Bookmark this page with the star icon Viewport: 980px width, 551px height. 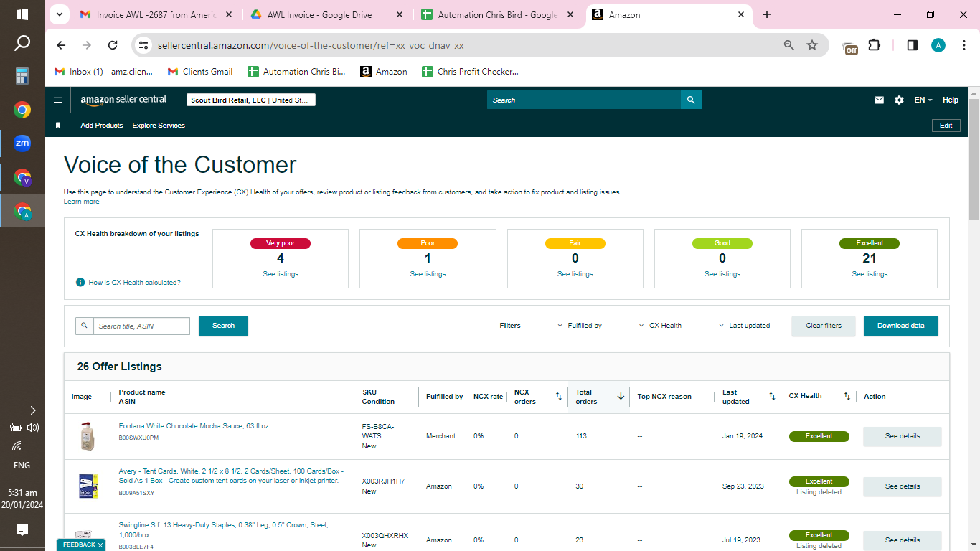pyautogui.click(x=812, y=45)
